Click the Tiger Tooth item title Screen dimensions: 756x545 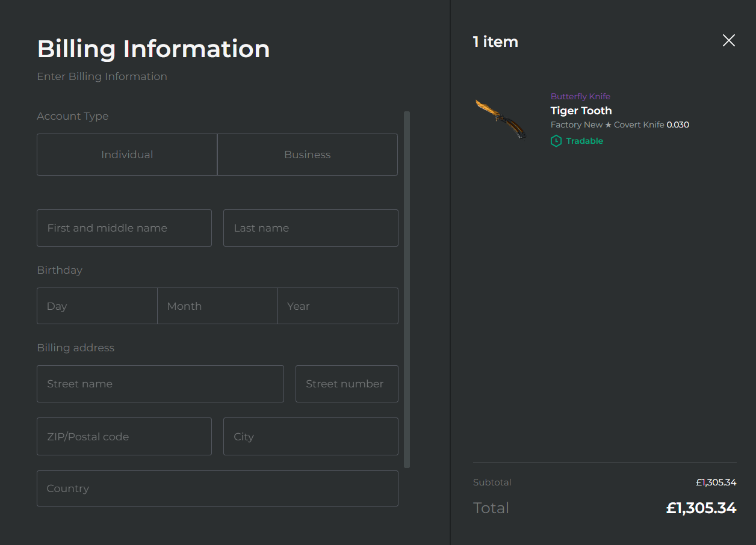click(581, 111)
